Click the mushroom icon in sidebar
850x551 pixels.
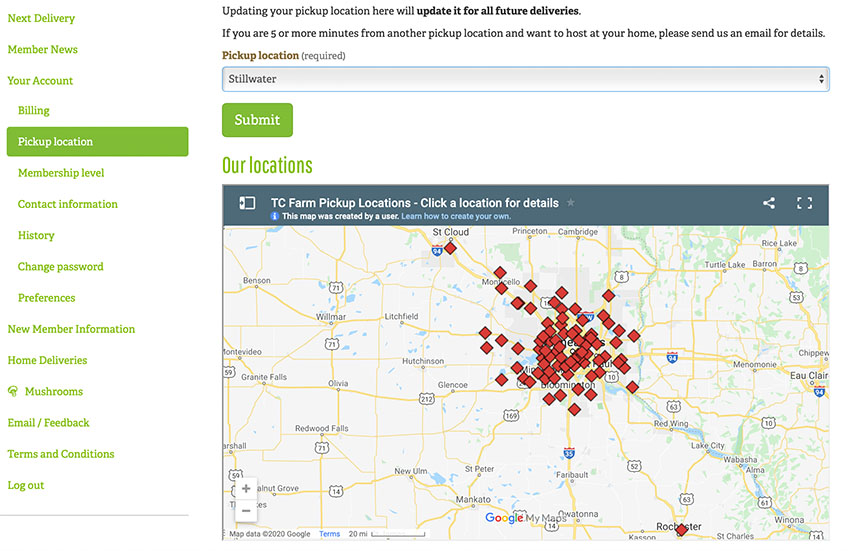[13, 391]
